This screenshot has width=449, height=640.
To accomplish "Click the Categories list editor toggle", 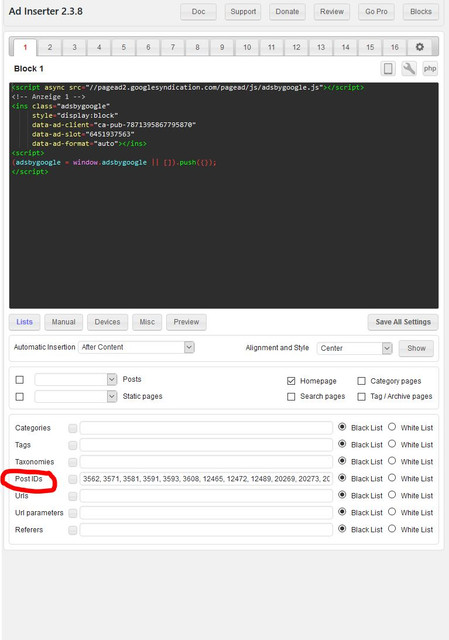I will click(x=73, y=428).
